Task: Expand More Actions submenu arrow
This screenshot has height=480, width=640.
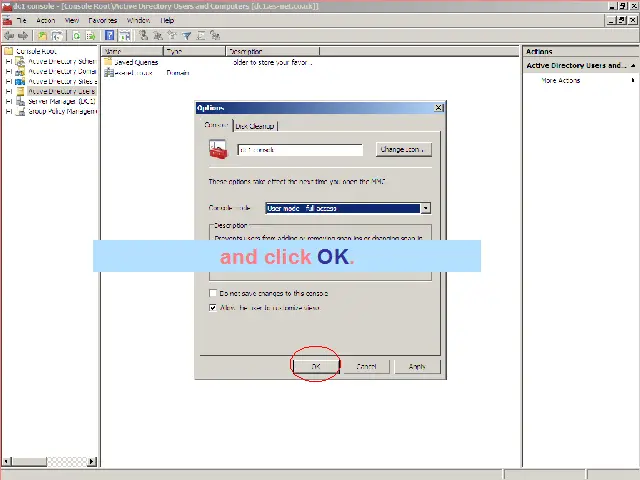Action: point(630,80)
